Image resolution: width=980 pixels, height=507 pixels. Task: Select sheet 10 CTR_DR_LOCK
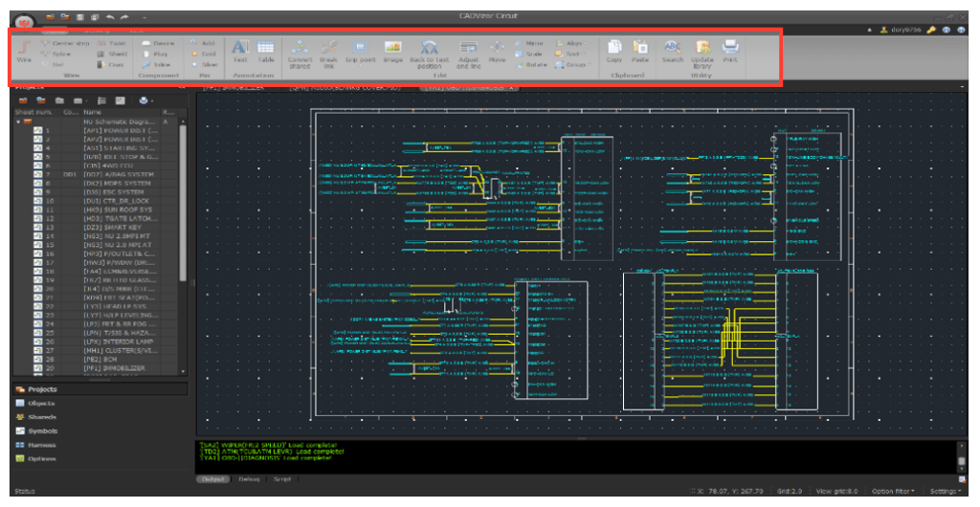pyautogui.click(x=97, y=201)
